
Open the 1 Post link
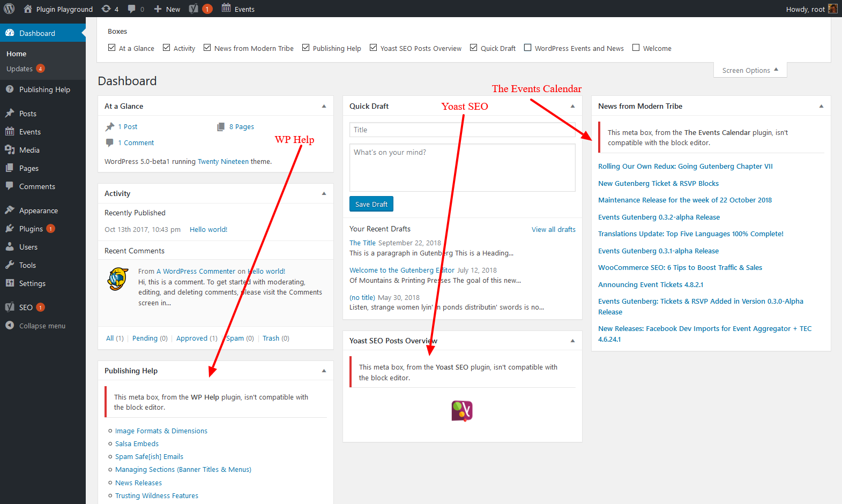[128, 126]
